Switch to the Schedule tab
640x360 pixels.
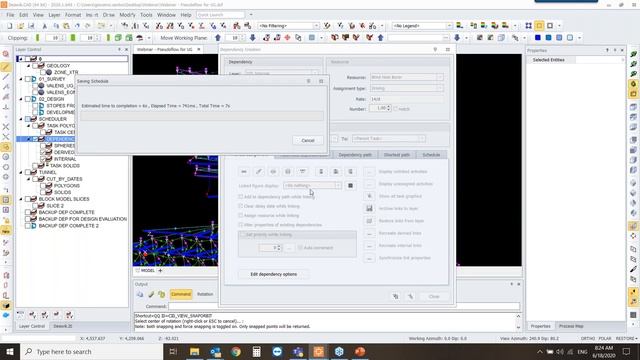pos(431,155)
